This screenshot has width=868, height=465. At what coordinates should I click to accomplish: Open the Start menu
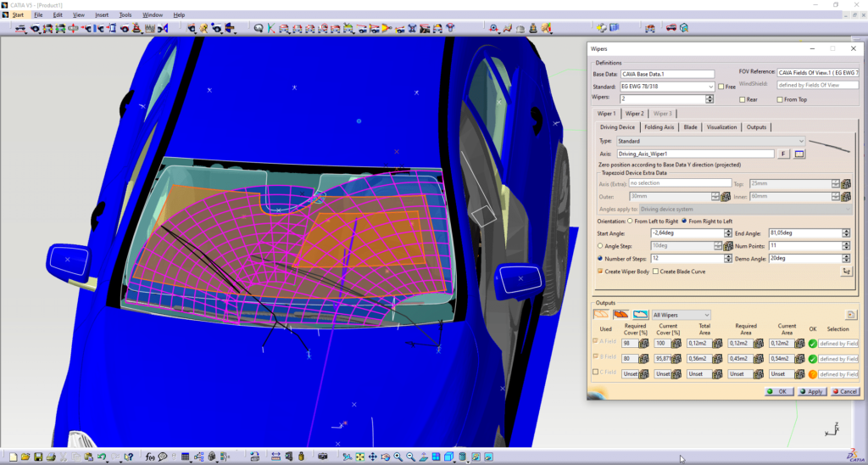(18, 15)
